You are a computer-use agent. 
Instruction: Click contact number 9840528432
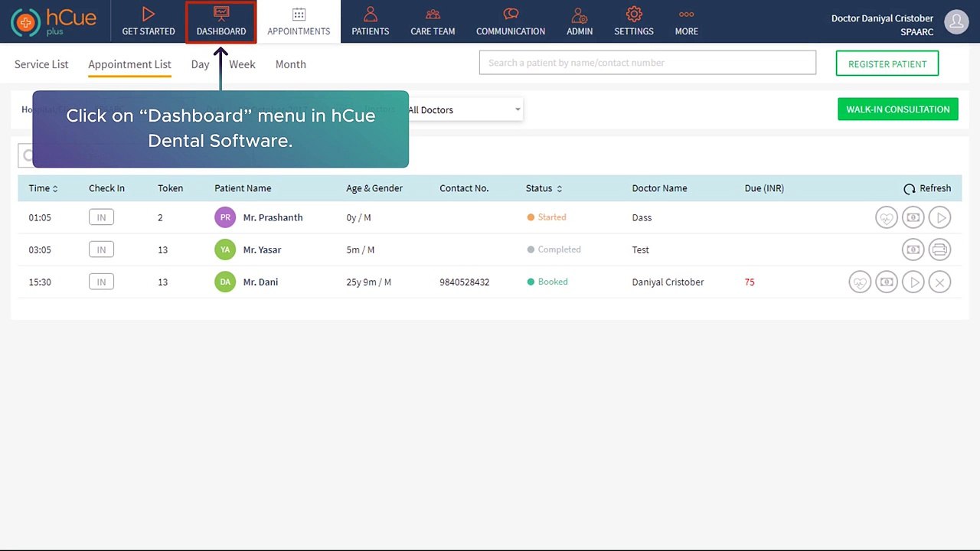tap(465, 282)
